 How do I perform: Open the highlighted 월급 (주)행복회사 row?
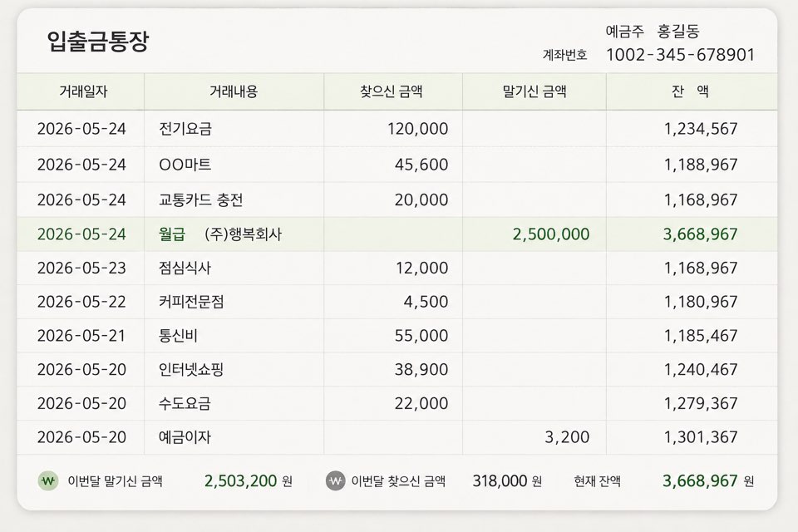tap(397, 234)
